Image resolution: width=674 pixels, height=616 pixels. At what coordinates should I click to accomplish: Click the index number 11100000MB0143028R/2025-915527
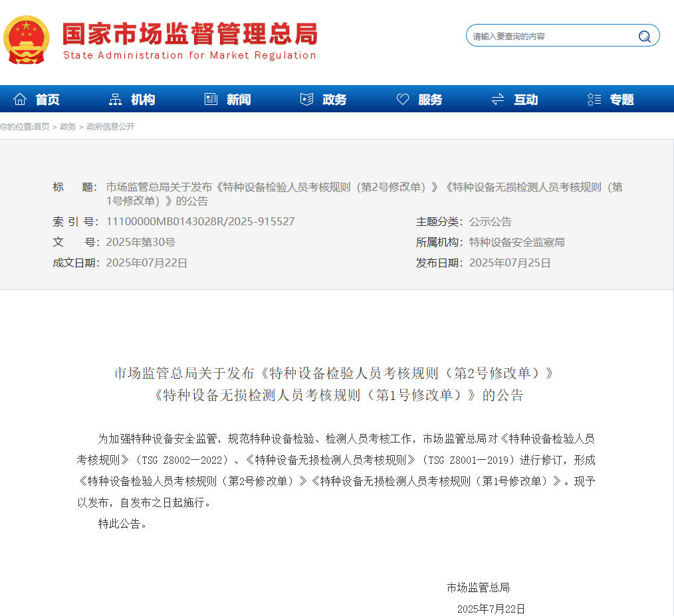point(200,222)
